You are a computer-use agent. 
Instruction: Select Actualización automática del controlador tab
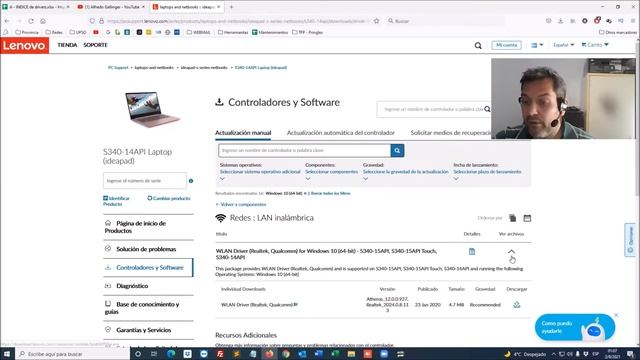click(x=340, y=133)
